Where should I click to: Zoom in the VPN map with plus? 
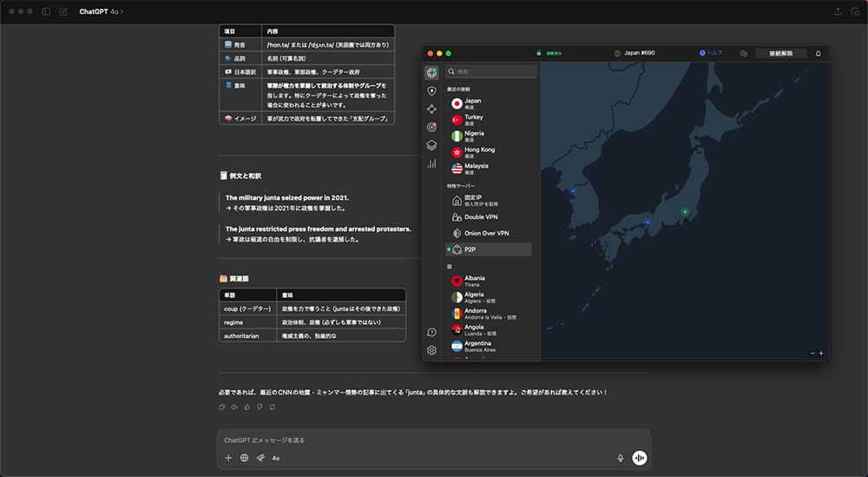(821, 353)
